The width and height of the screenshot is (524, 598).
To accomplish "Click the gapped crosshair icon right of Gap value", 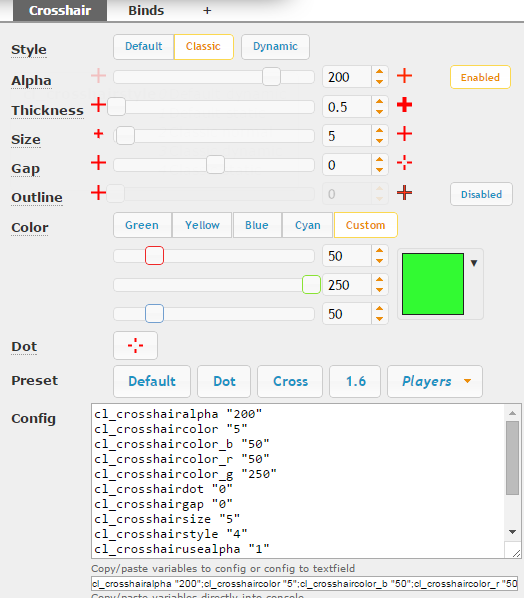I will (x=404, y=163).
